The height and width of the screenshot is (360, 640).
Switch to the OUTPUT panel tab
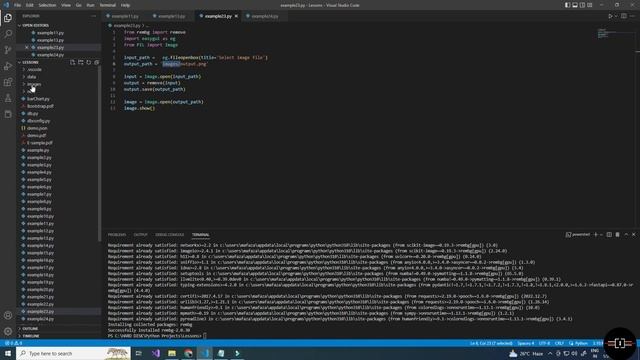(140, 235)
